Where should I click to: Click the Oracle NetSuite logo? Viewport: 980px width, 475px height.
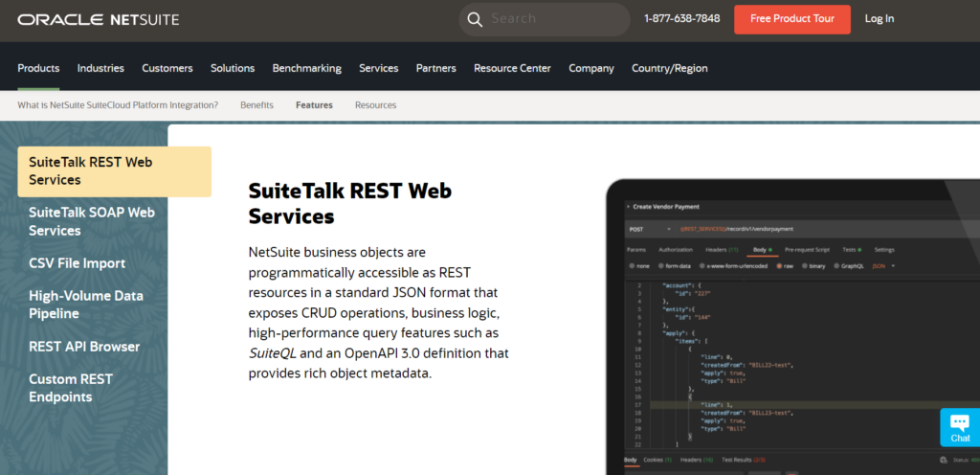[x=98, y=19]
